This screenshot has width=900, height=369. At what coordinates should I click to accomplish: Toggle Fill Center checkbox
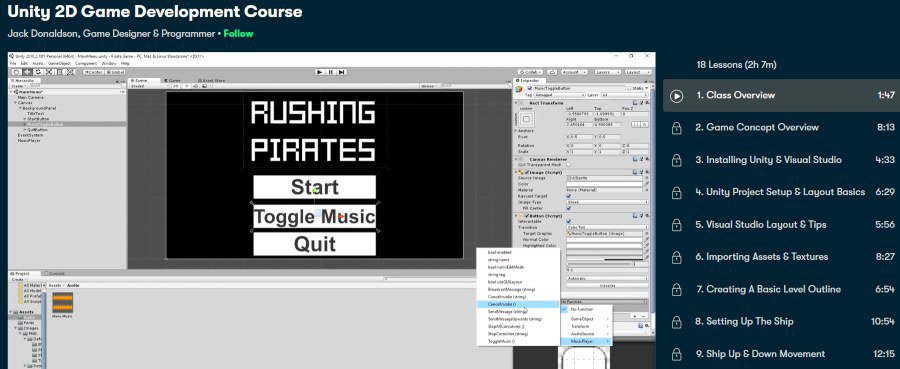tap(568, 208)
